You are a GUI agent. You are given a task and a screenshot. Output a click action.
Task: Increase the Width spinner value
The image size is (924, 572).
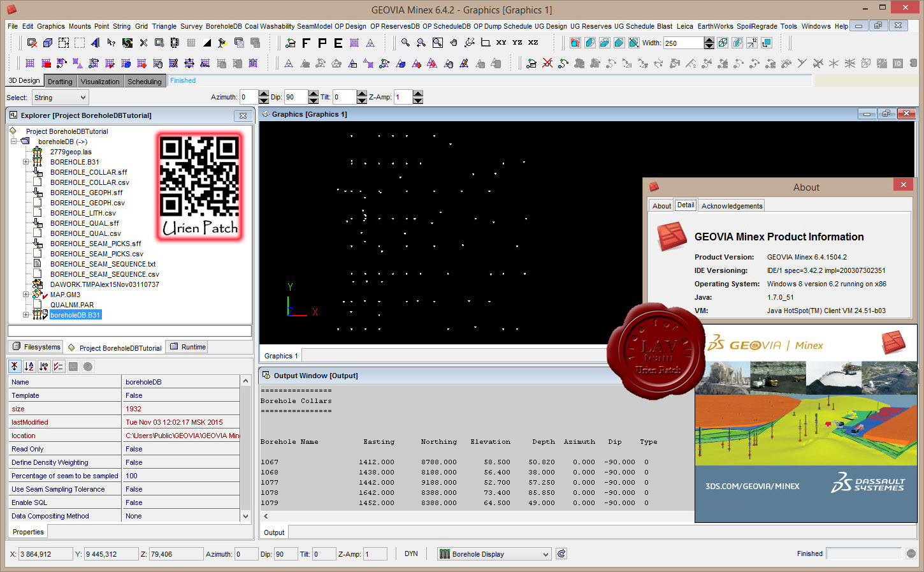click(x=709, y=40)
